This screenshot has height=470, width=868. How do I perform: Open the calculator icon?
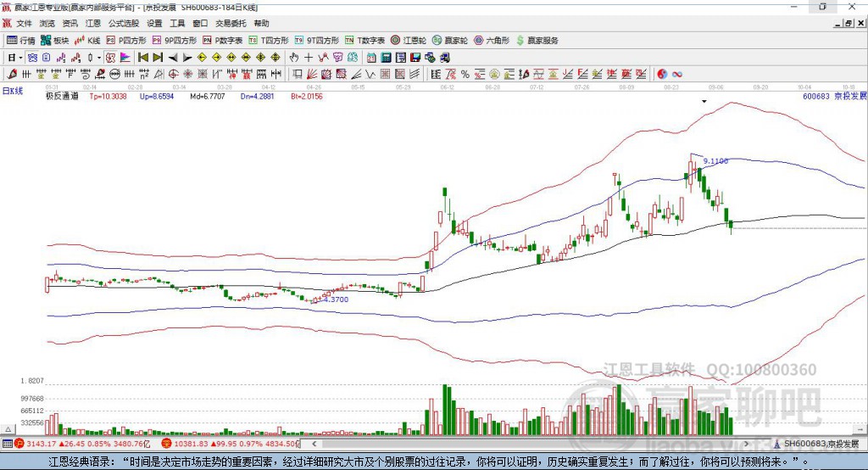coord(386,58)
